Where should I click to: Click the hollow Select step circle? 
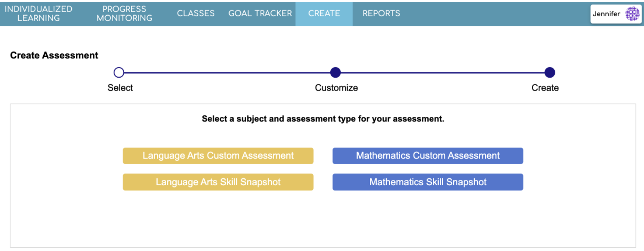(x=119, y=73)
